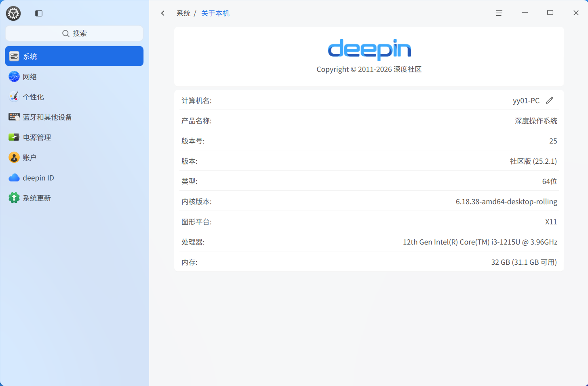Image resolution: width=588 pixels, height=386 pixels.
Task: Click the graphics platform value X11
Action: 551,222
